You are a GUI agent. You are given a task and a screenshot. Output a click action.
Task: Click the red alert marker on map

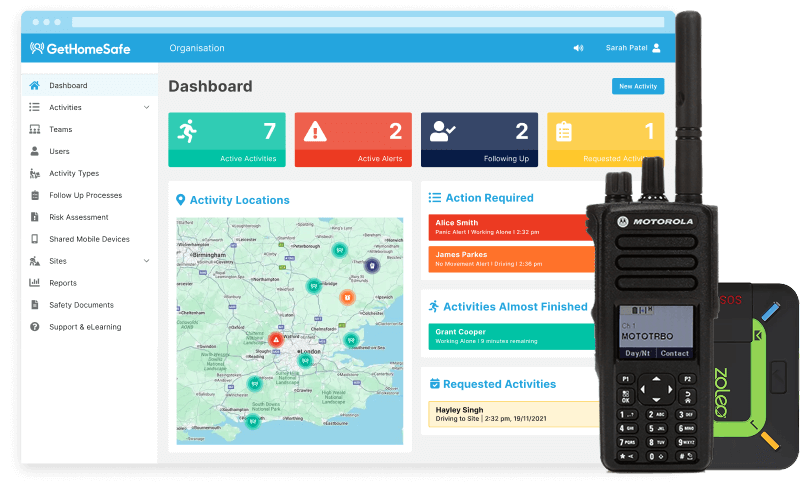(276, 339)
